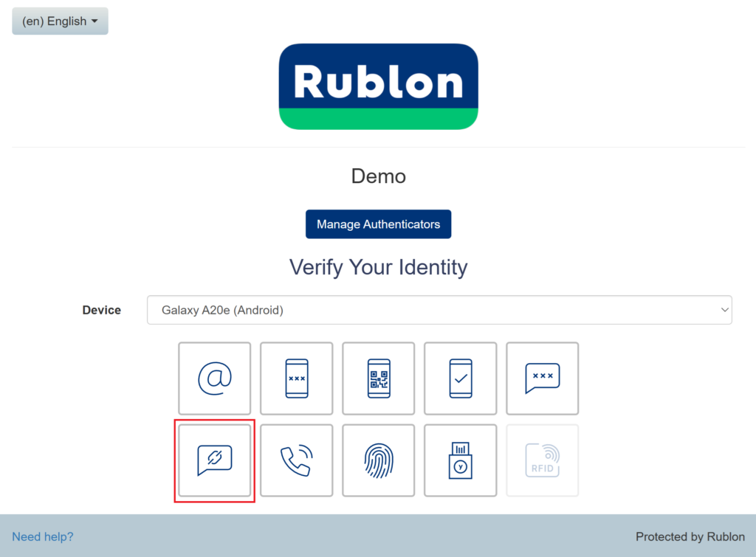Click the SMS Link icon highlighted in red

tap(214, 460)
